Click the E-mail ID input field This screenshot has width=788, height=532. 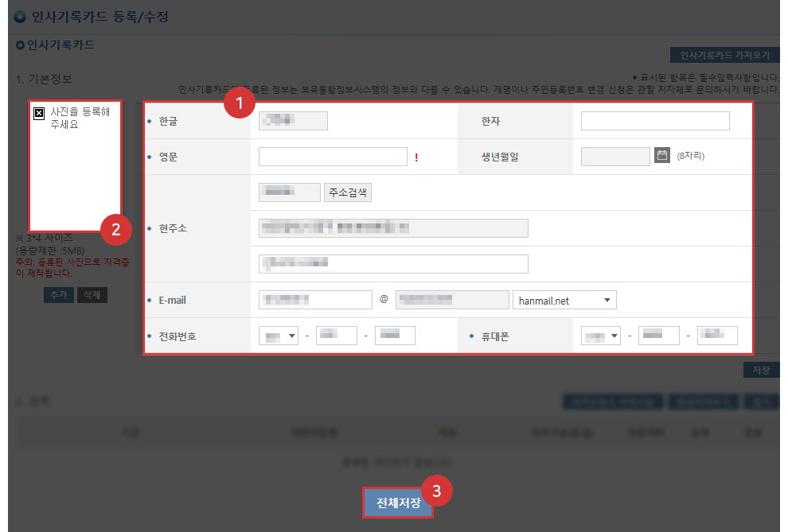pos(315,300)
